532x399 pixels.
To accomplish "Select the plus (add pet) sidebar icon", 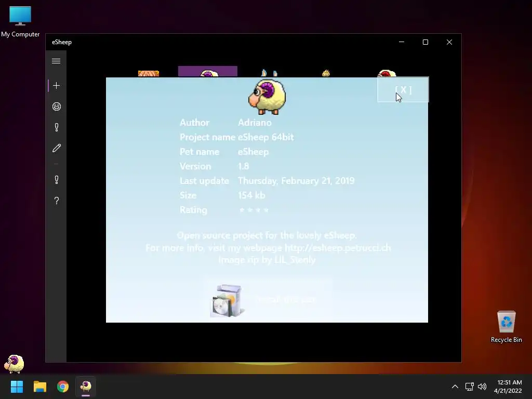I will pos(56,86).
